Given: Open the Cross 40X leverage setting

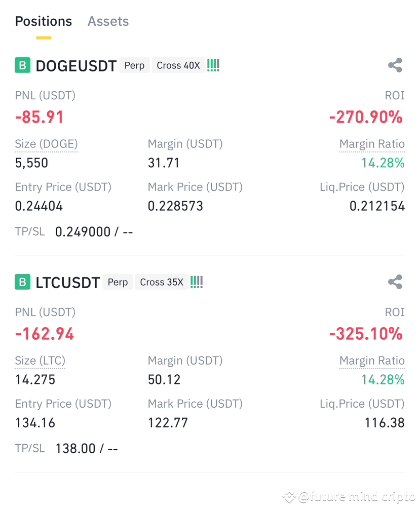Looking at the screenshot, I should click(x=178, y=65).
